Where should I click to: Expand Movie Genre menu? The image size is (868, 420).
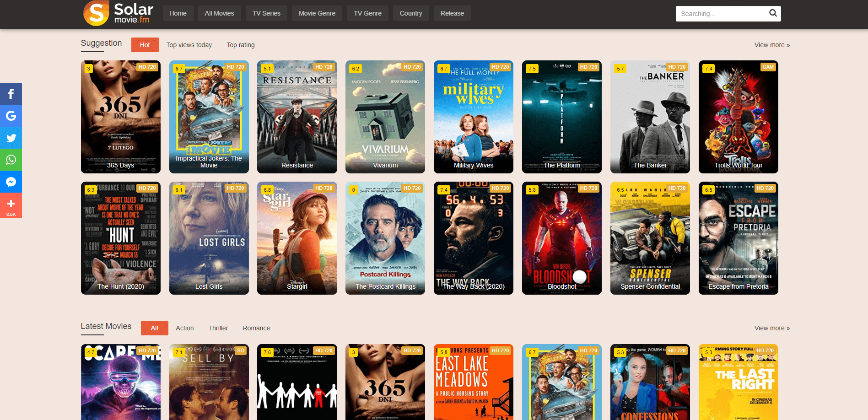[317, 13]
